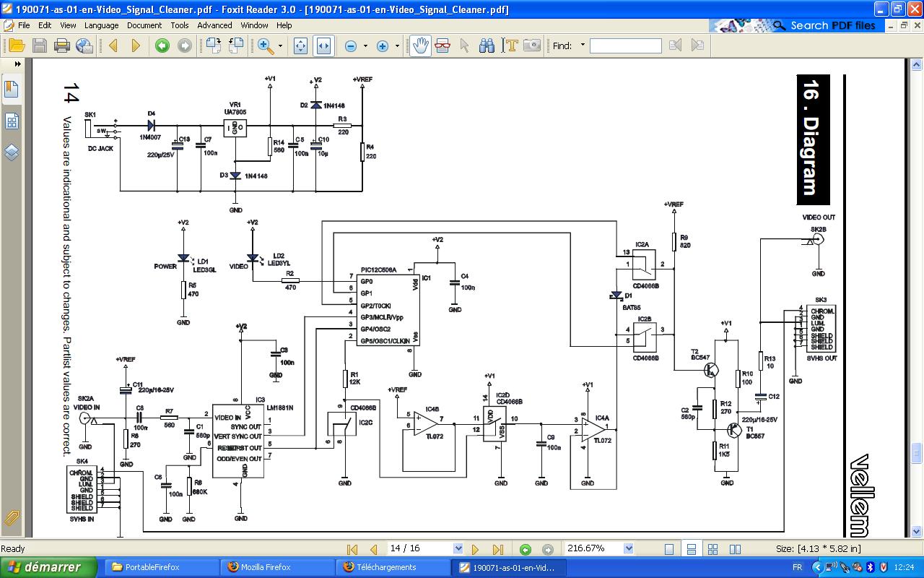Take a snapshot with the camera tool
The image size is (924, 578).
(x=532, y=46)
